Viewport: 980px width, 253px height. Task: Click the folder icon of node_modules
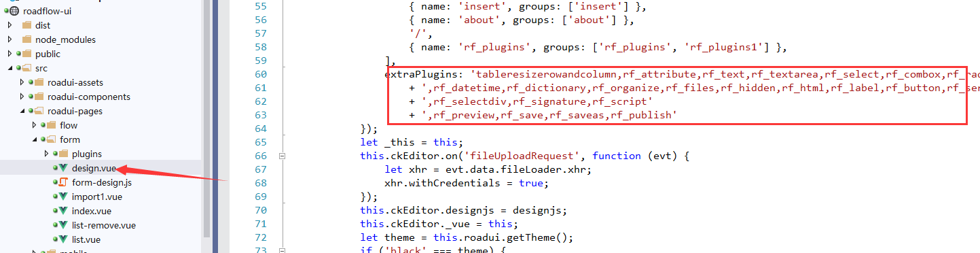(x=26, y=39)
